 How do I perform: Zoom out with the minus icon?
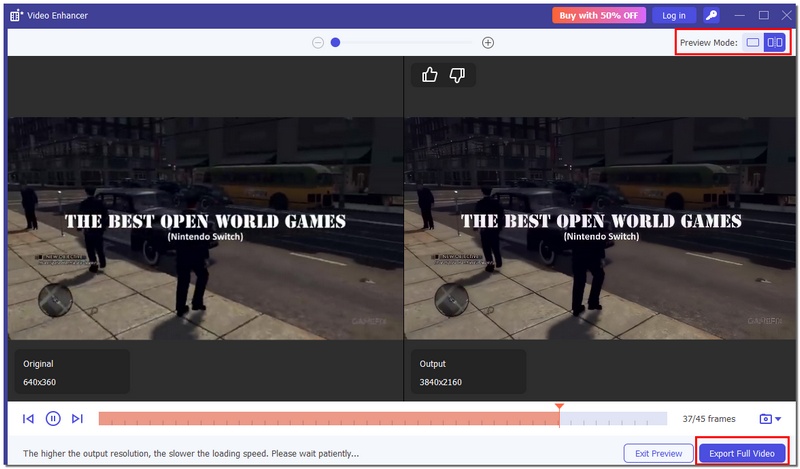(x=318, y=42)
